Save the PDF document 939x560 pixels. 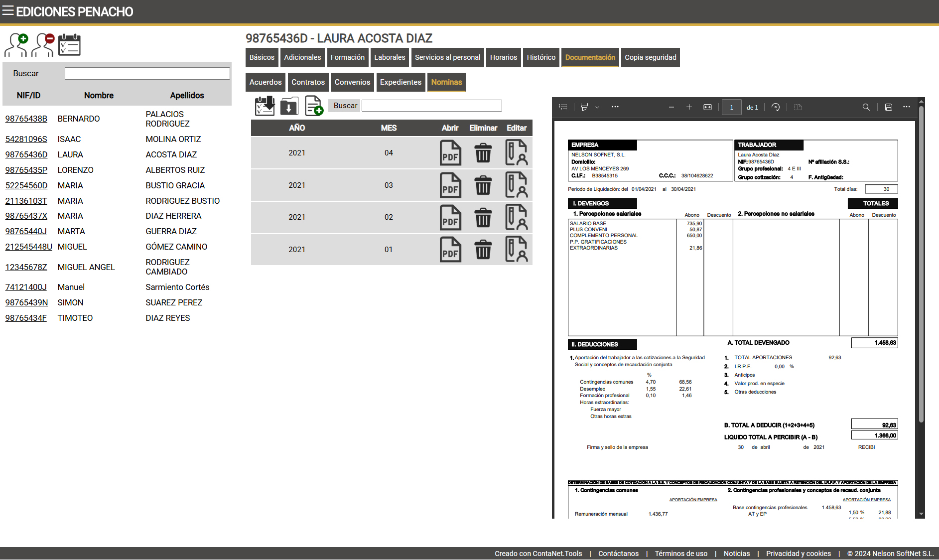pos(888,107)
